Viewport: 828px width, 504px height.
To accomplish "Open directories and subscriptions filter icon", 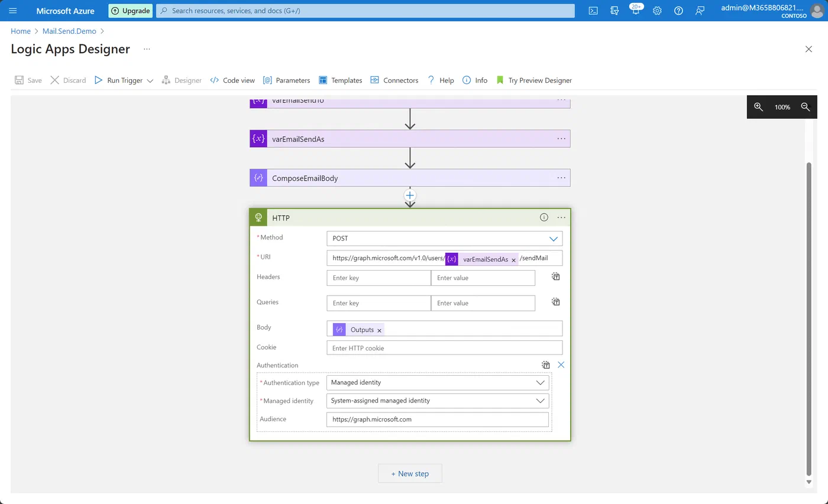I will (614, 11).
